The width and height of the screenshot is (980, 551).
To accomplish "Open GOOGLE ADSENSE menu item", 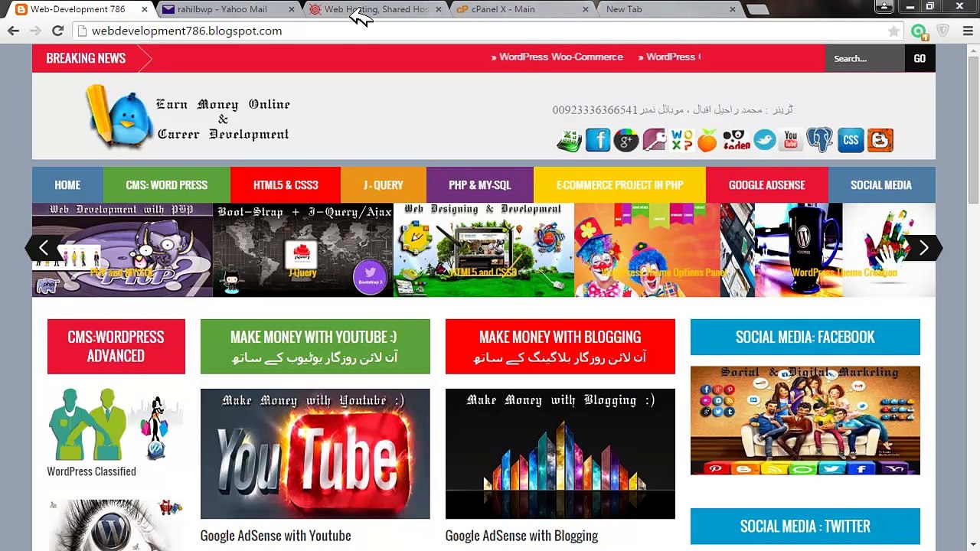I will [767, 185].
